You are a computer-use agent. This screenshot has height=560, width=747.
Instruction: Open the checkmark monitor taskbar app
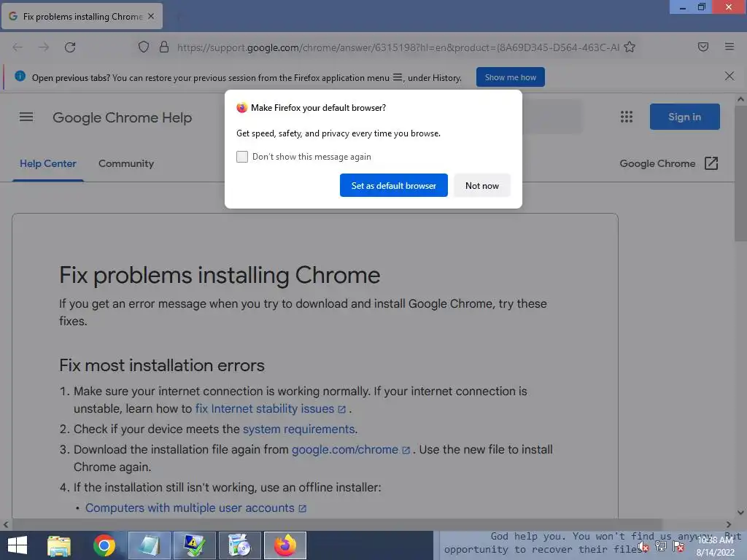[194, 545]
